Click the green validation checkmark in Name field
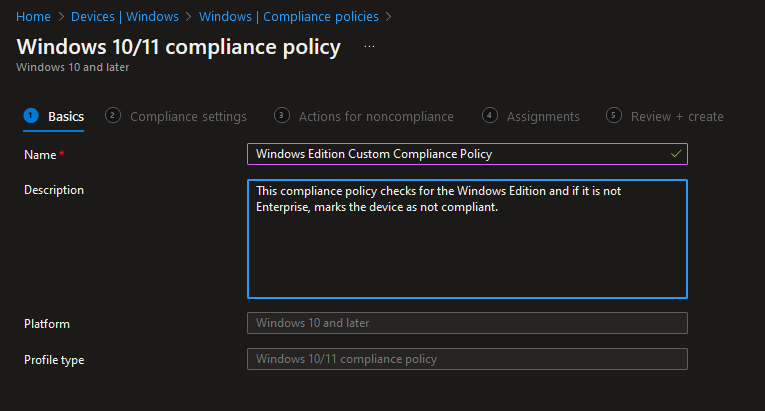 (x=676, y=154)
